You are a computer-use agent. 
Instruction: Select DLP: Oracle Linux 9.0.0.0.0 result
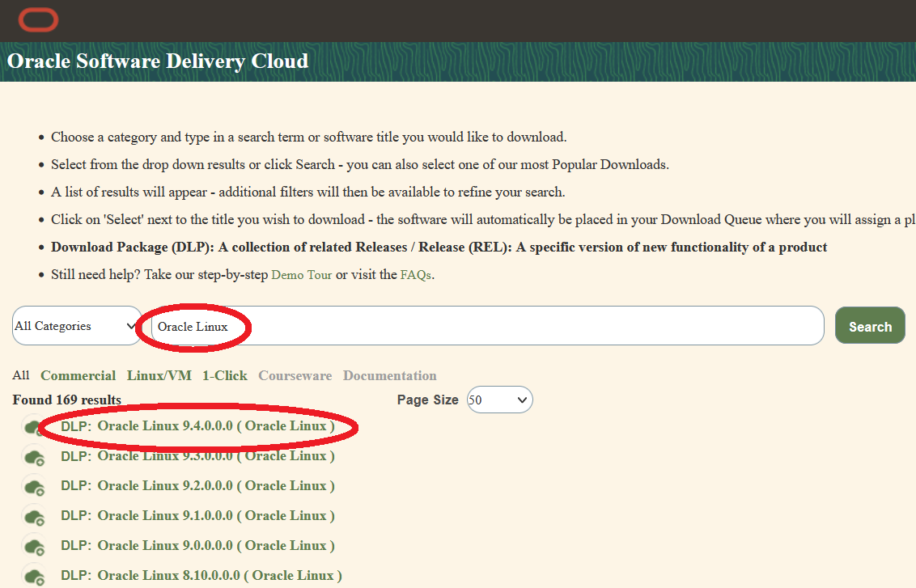(x=198, y=545)
